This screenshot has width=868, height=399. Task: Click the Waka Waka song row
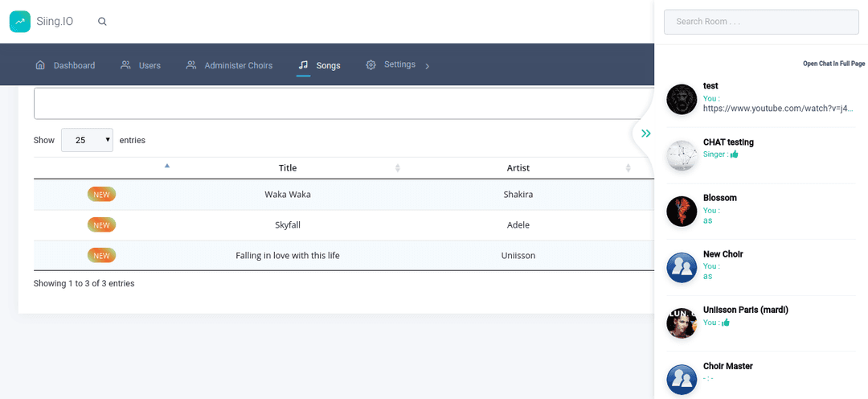click(344, 195)
